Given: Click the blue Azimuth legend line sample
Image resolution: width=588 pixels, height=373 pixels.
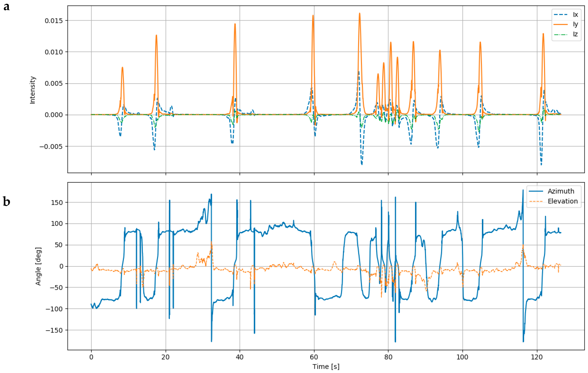Looking at the screenshot, I should point(536,191).
